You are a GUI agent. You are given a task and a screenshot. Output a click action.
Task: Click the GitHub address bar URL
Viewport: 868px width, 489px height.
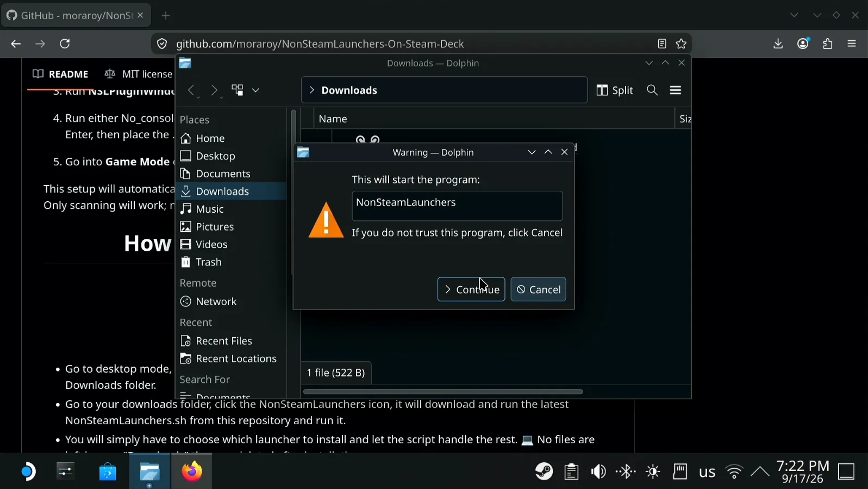coord(320,44)
